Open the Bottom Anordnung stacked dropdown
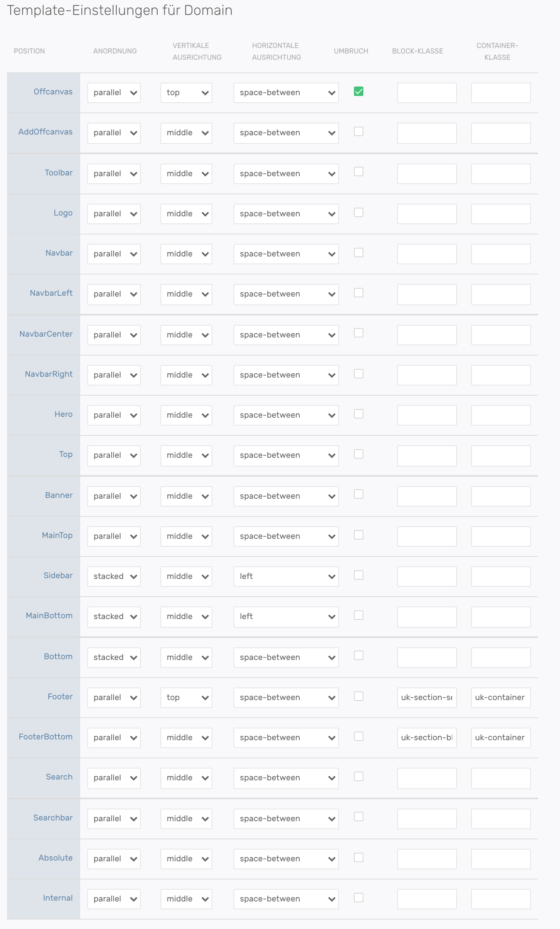The width and height of the screenshot is (560, 929). pos(114,658)
